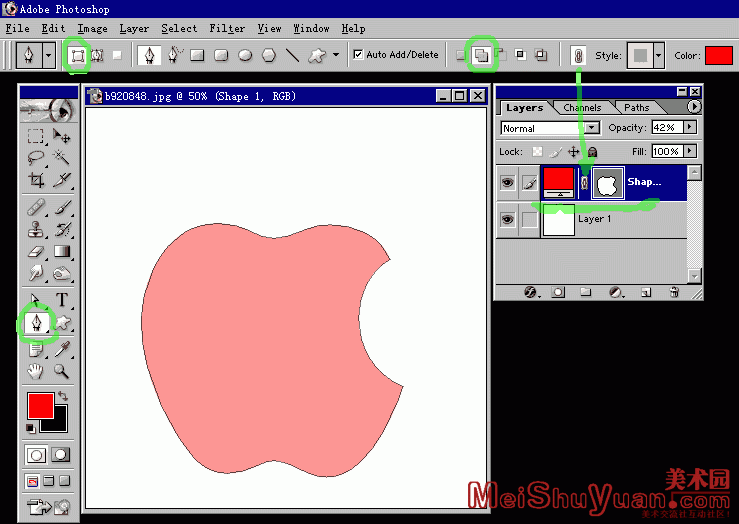The height and width of the screenshot is (524, 739).
Task: Switch to the Channels tab
Action: point(582,108)
